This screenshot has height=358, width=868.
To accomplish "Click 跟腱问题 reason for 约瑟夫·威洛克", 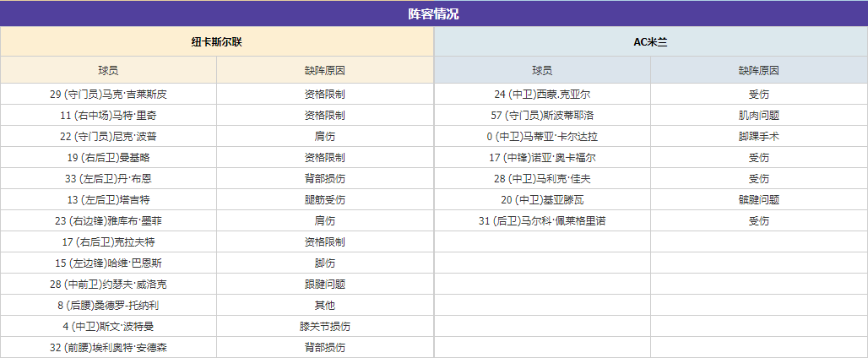I will tap(325, 284).
